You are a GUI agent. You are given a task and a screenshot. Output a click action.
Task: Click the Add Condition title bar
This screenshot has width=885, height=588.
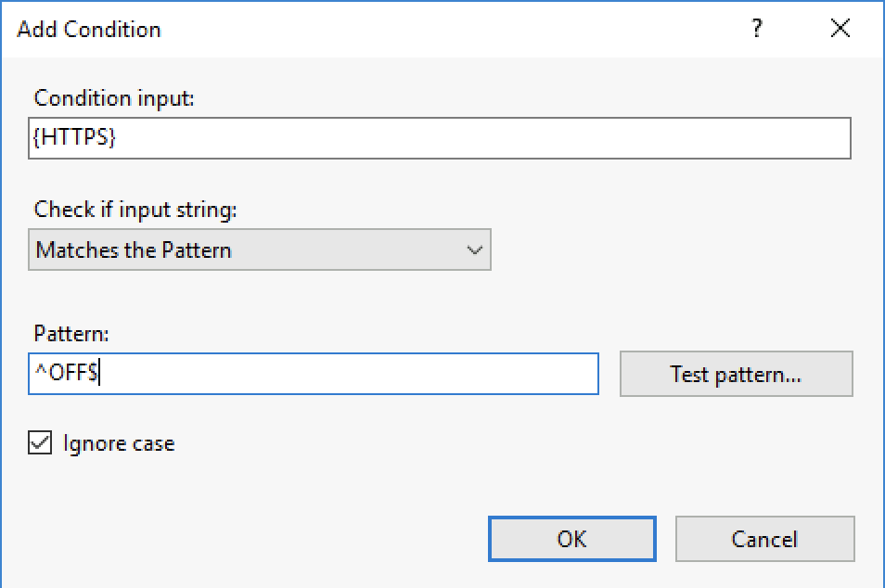(x=371, y=29)
